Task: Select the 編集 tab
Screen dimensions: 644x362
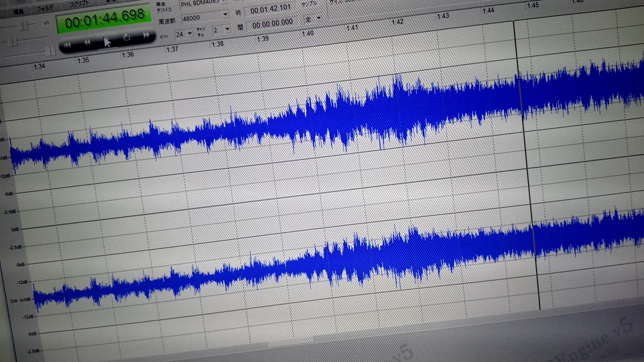Action: click(18, 12)
